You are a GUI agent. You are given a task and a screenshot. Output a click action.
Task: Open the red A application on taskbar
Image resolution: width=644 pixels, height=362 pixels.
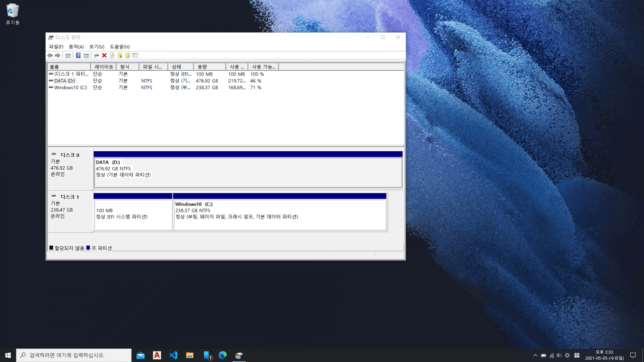tap(157, 355)
